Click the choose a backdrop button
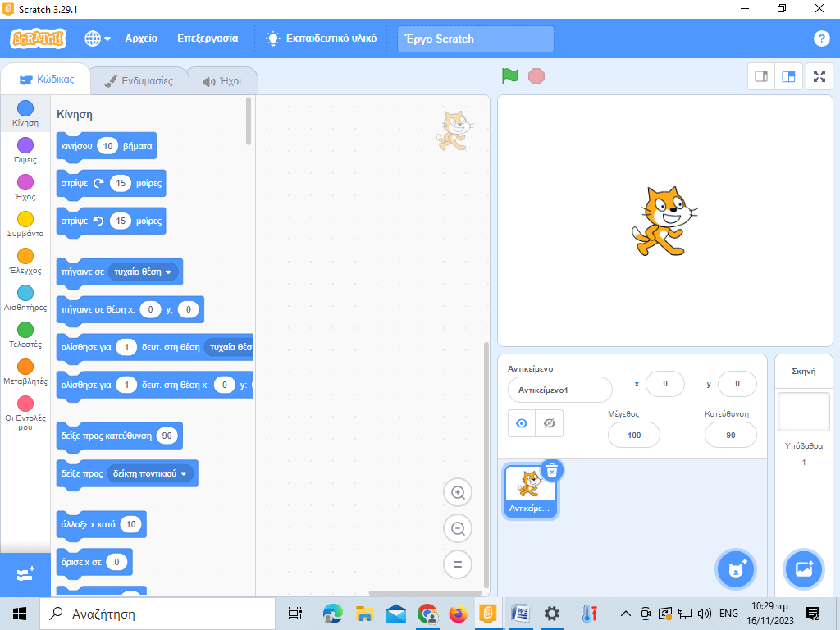The image size is (840, 630). point(803,569)
